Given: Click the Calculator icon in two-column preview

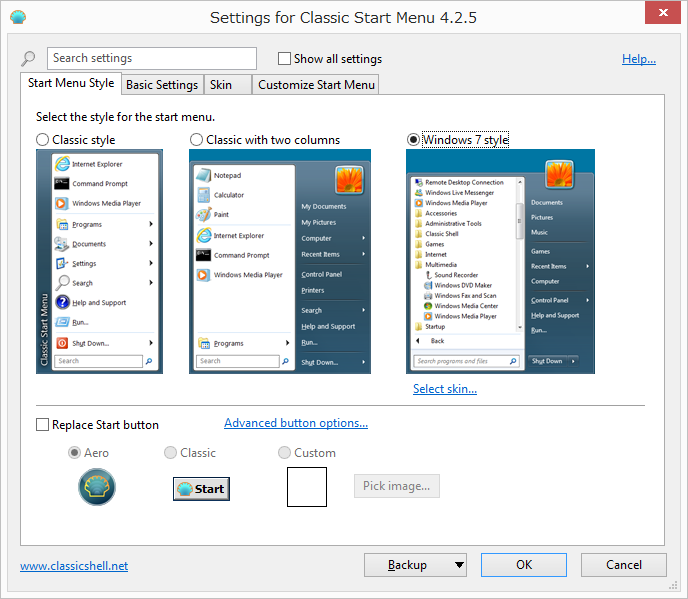Looking at the screenshot, I should pos(203,195).
